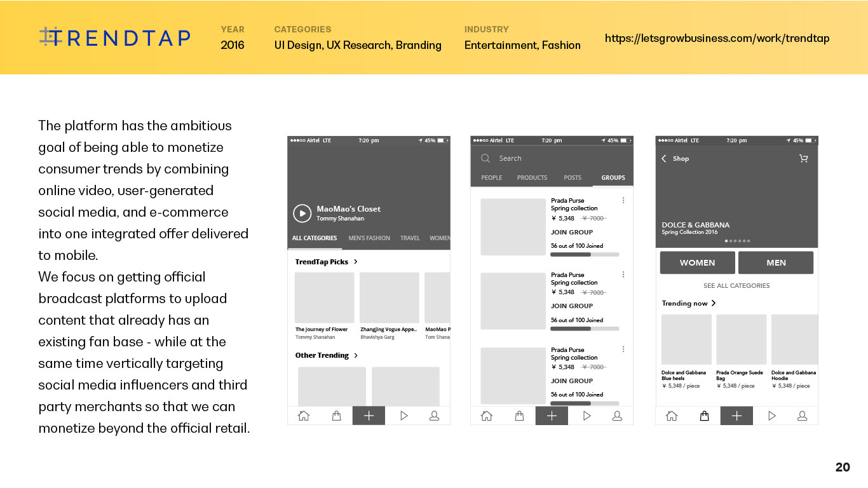Expand Other Trending section
This screenshot has width=868, height=488.
pyautogui.click(x=327, y=355)
